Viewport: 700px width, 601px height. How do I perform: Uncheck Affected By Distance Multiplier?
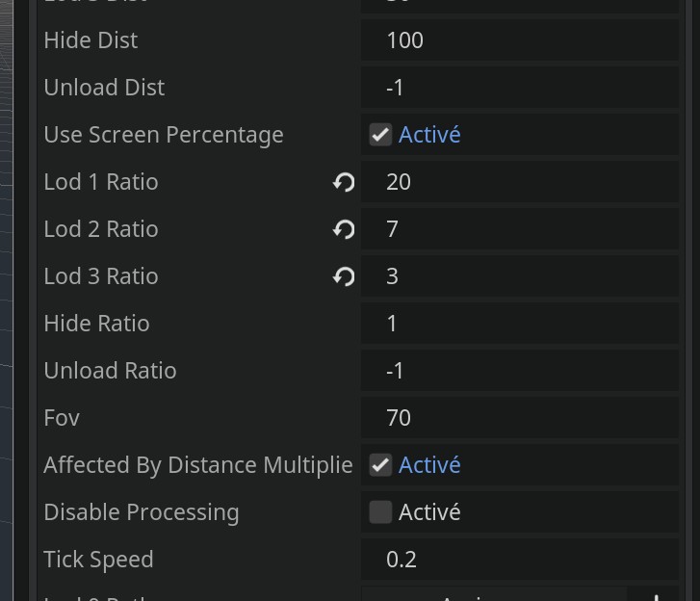(380, 465)
